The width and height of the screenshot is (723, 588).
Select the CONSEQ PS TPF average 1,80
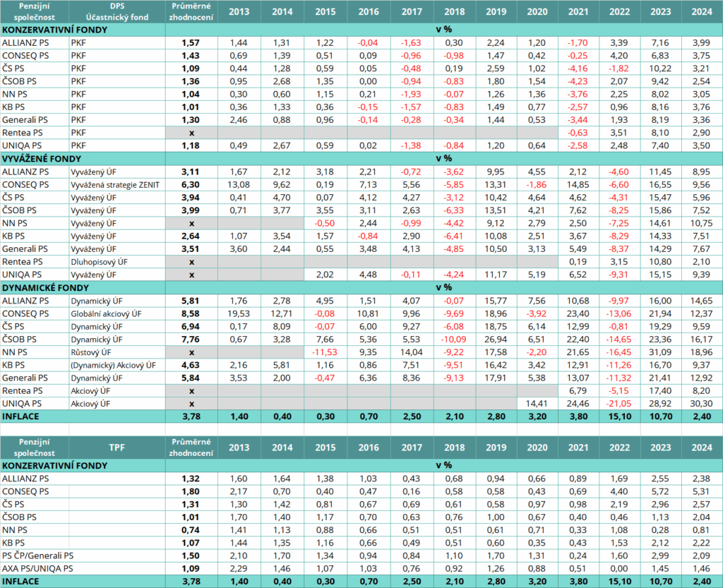point(191,492)
